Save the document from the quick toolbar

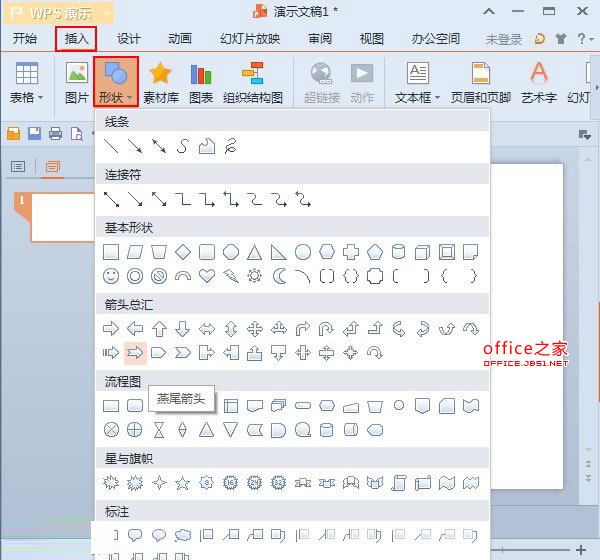point(34,134)
